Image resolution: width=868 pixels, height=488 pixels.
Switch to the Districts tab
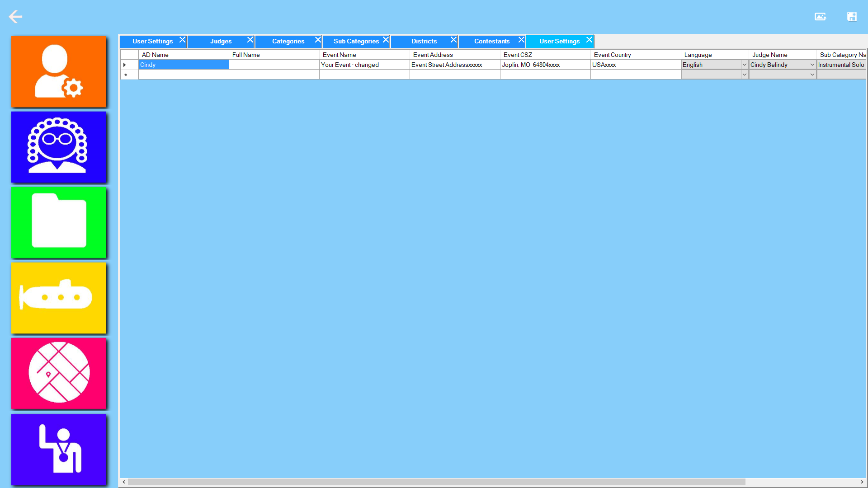[423, 41]
